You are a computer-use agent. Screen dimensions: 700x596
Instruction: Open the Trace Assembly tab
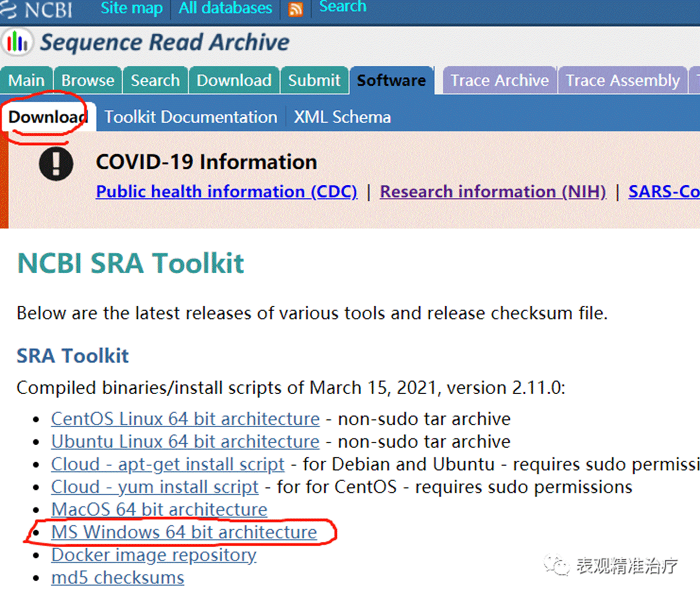(x=623, y=80)
